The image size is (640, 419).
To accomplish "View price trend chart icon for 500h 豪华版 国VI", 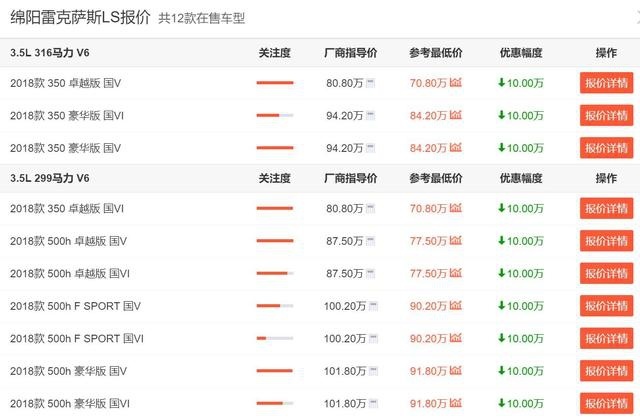I will [456, 403].
